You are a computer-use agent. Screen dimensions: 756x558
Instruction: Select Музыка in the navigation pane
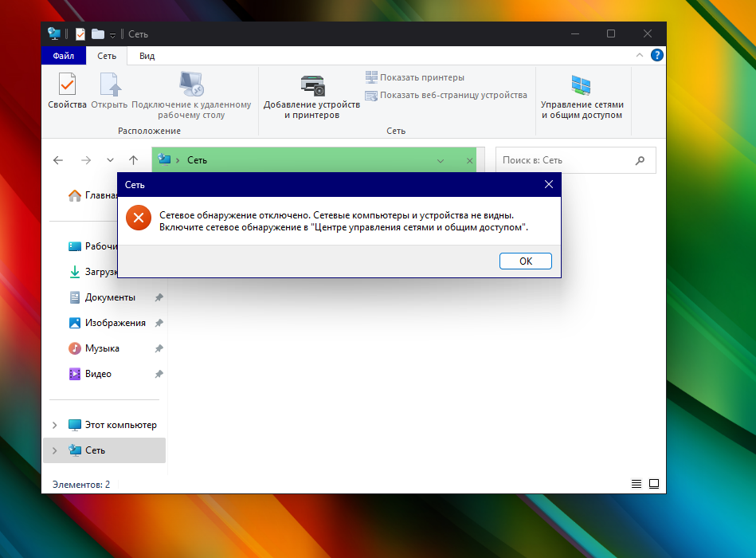point(102,348)
